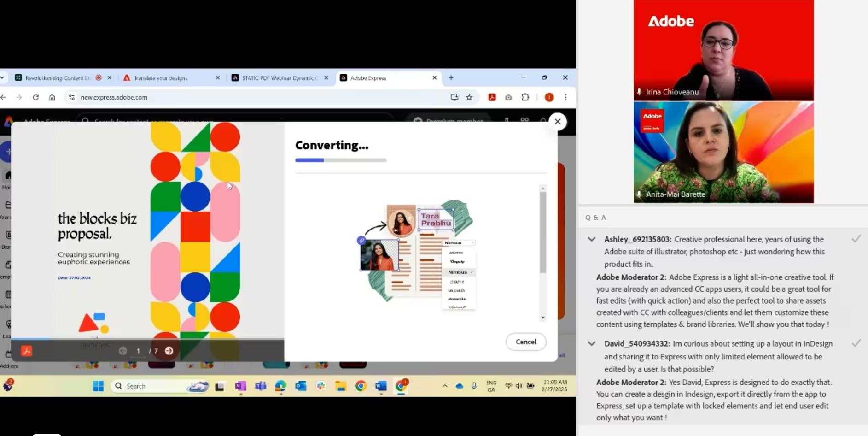Viewport: 868px width, 436px height.
Task: Open the Chrome three-dot menu
Action: coord(565,97)
